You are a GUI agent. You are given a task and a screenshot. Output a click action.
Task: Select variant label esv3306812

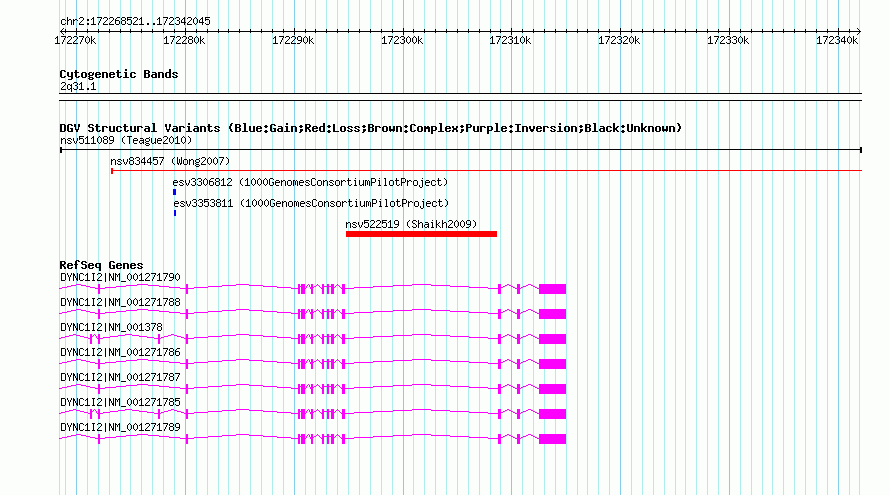310,182
